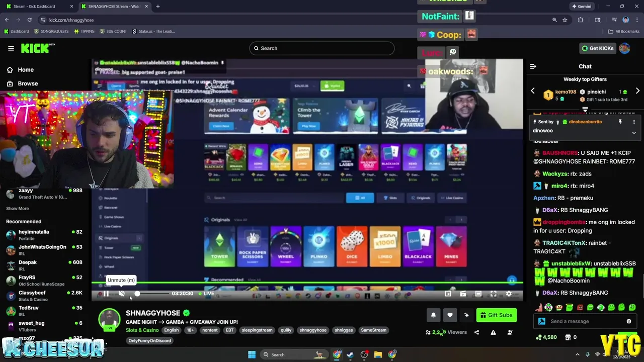Toggle mini player icon in the player
Screen dimensions: 644x362
coord(448,294)
